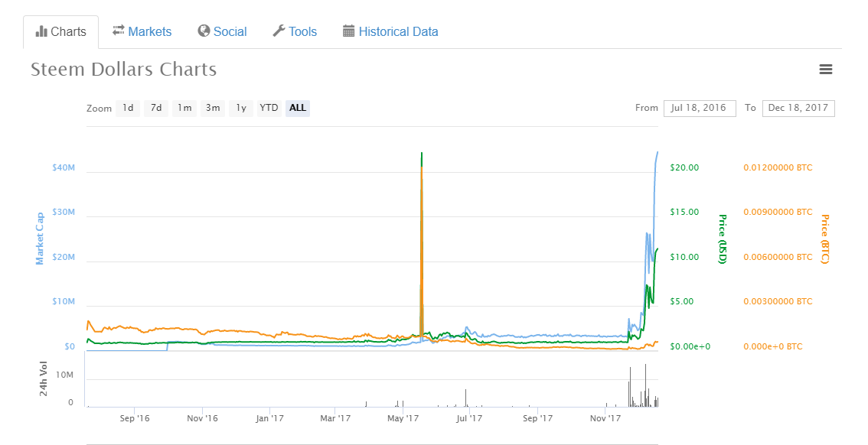
Task: Click the Jan '17 date label
Action: tap(269, 418)
